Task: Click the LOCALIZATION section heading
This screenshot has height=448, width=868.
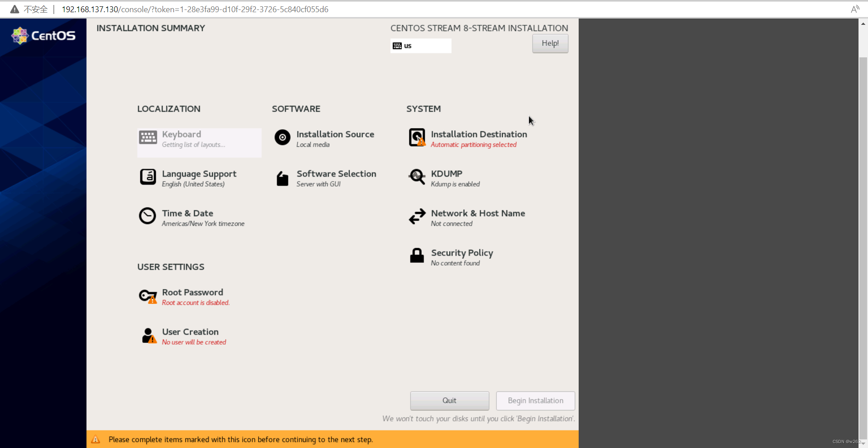Action: click(169, 109)
